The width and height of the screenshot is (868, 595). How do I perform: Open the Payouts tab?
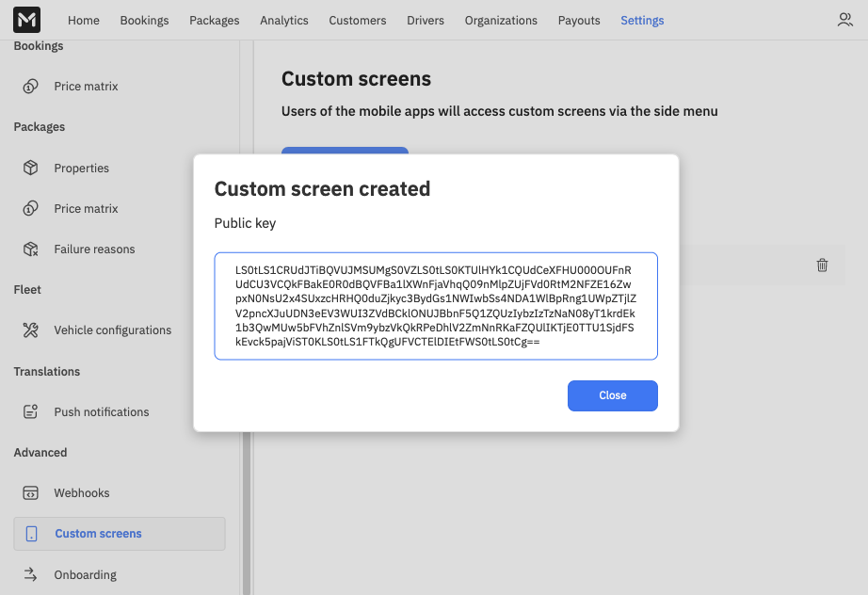pos(579,21)
